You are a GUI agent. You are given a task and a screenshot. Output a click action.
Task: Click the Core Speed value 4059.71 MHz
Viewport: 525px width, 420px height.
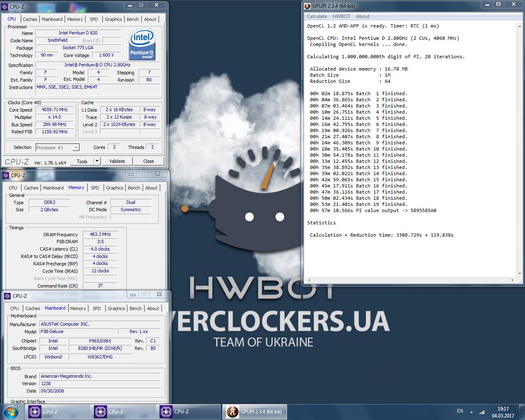point(55,110)
